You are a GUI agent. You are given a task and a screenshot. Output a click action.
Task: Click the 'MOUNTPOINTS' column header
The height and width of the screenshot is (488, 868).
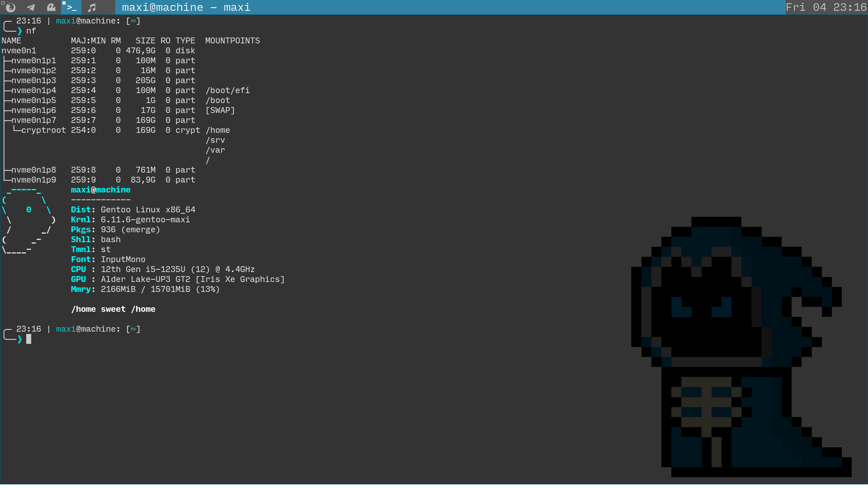[x=232, y=41]
